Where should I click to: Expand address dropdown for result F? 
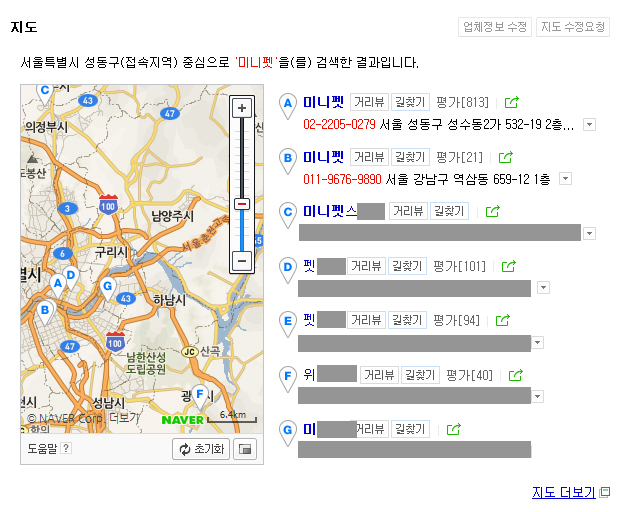pos(538,396)
